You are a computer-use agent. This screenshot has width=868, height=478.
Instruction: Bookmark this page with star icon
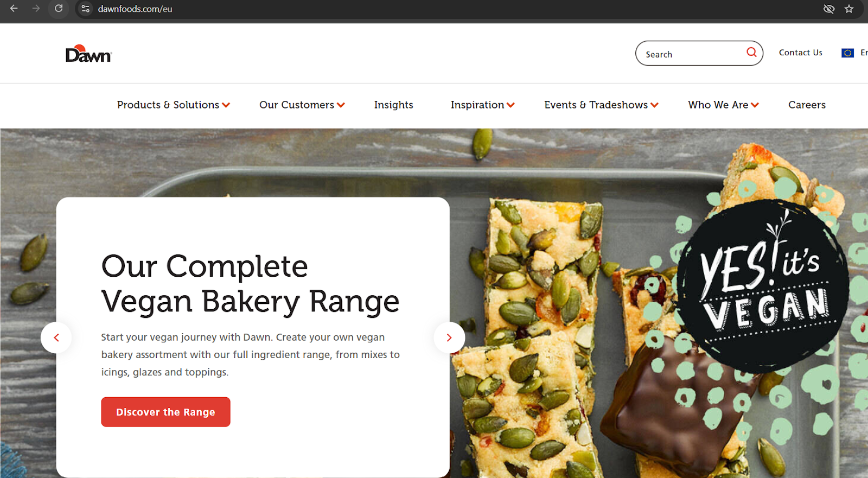(x=849, y=9)
